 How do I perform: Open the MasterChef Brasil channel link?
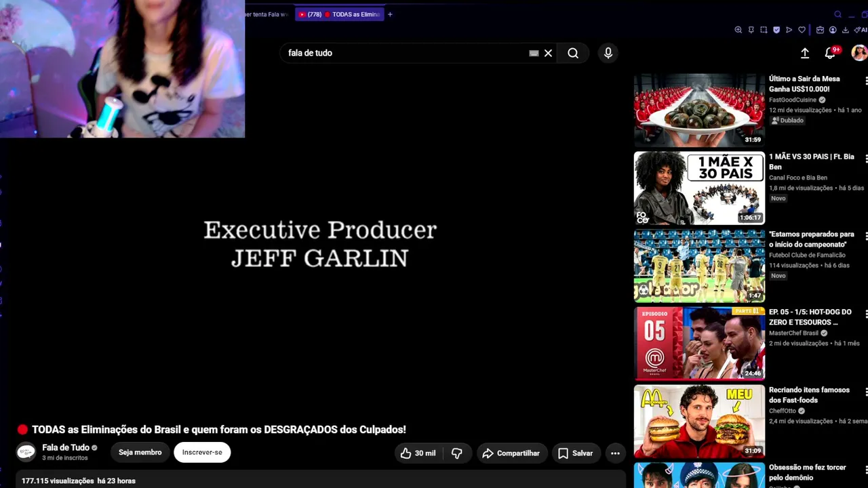coord(794,333)
